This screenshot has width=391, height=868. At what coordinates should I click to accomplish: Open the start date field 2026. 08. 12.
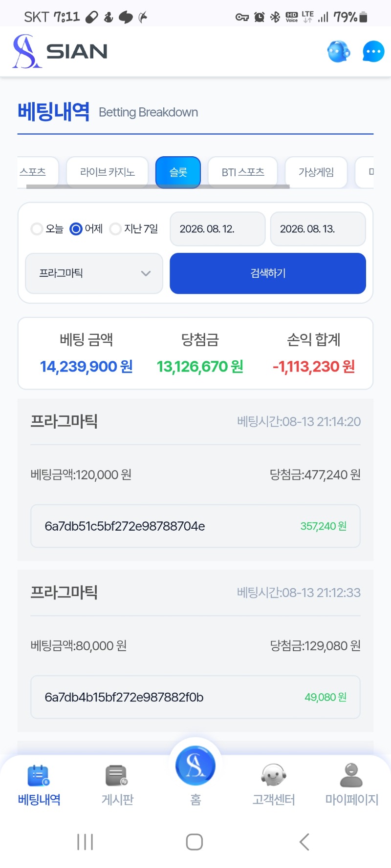tap(217, 229)
